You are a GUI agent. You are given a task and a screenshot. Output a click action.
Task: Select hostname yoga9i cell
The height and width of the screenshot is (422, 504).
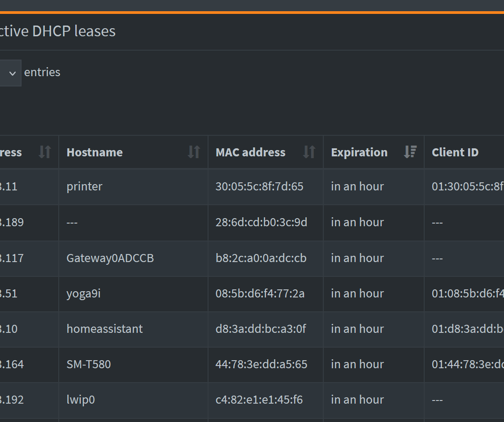click(133, 293)
